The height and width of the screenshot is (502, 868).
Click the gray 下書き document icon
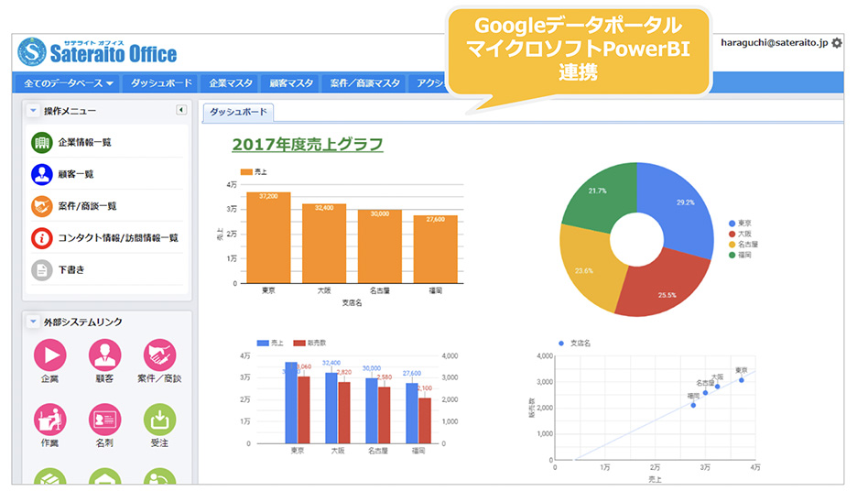tap(41, 270)
